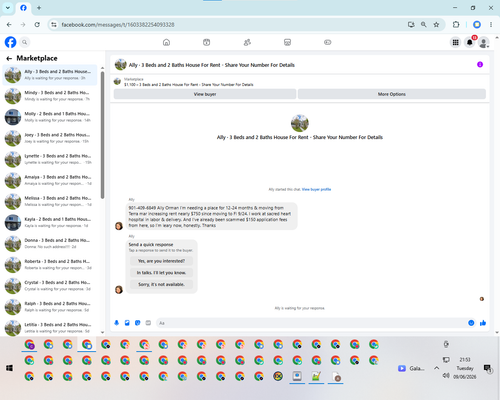This screenshot has width=500, height=400.
Task: Go back using the Marketplace arrow
Action: click(x=9, y=59)
